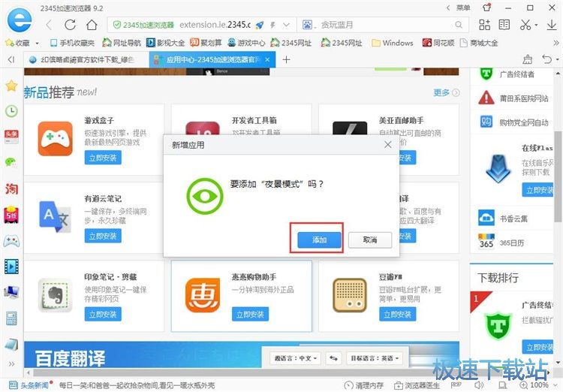This screenshot has width=563, height=392.
Task: Switch to the first software download tab
Action: (86, 59)
